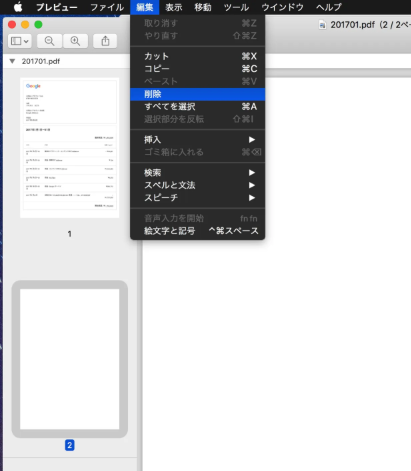Select カット in the edit menu

point(198,56)
